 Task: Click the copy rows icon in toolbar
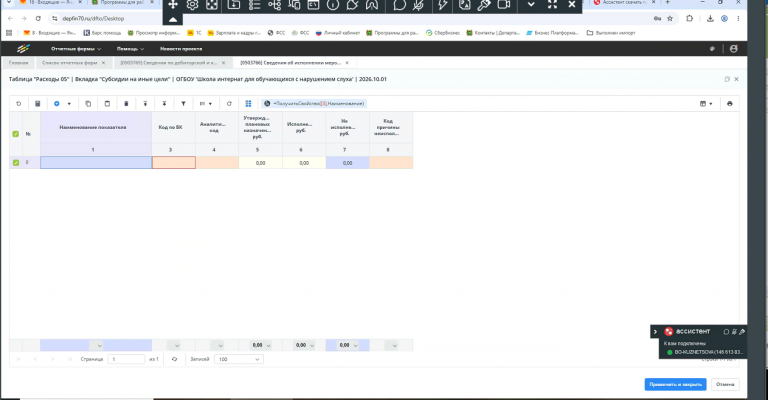click(x=88, y=104)
